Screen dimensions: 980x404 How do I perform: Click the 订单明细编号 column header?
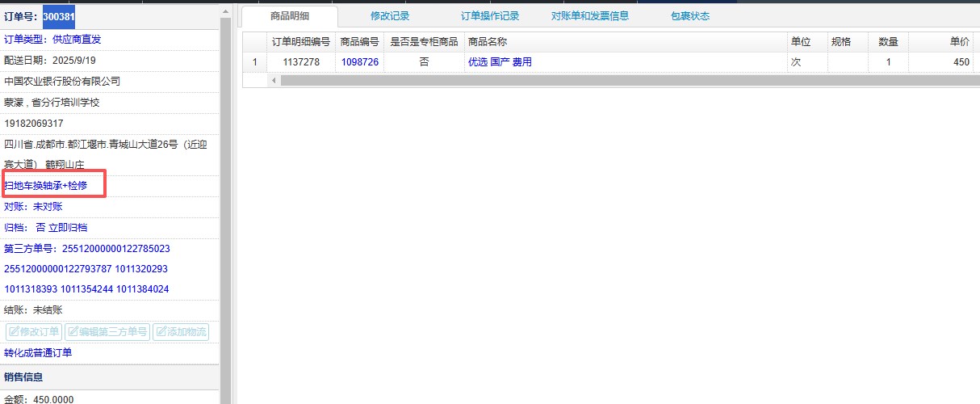coord(300,42)
